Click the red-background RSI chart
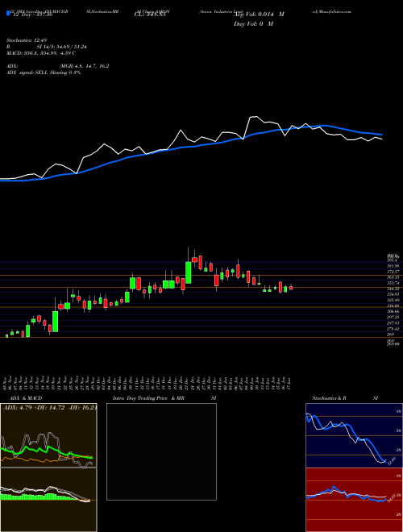Viewport: 403px width, 532px height. coord(354,500)
